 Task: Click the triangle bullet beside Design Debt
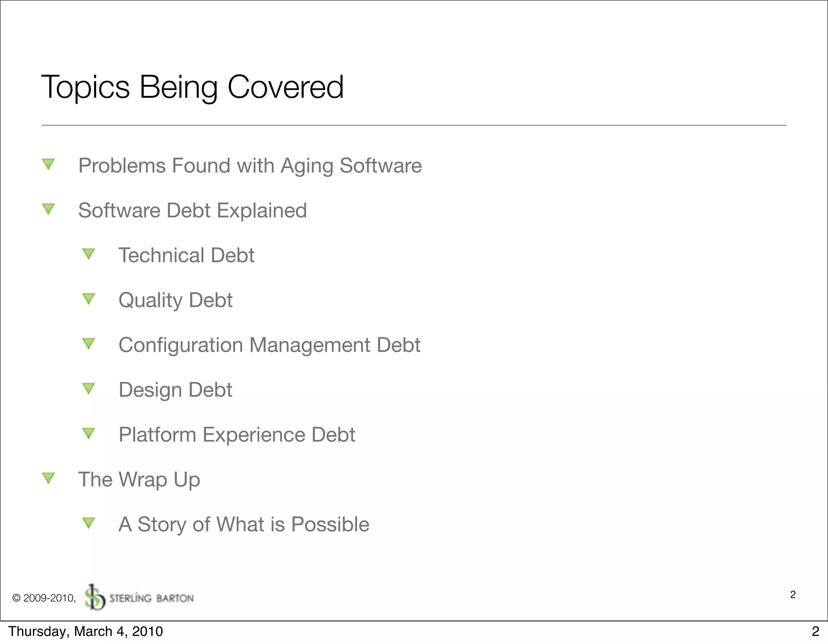[x=89, y=389]
